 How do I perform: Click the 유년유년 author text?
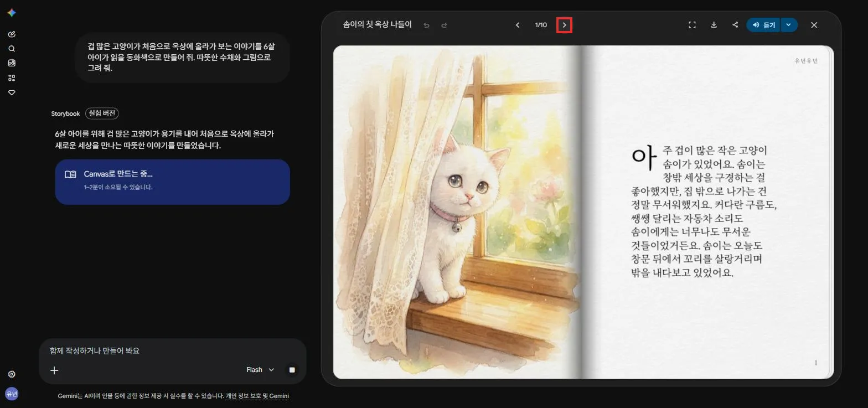[x=806, y=61]
